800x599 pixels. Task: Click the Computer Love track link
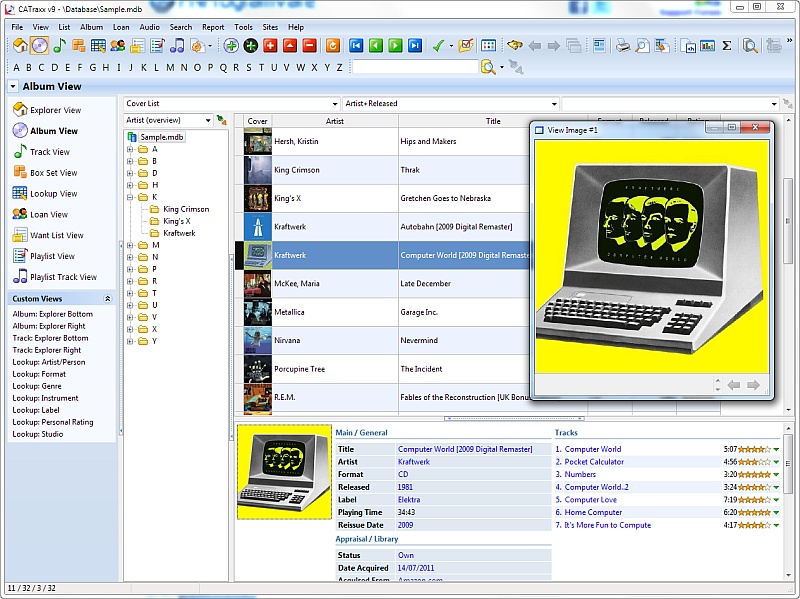pyautogui.click(x=590, y=500)
